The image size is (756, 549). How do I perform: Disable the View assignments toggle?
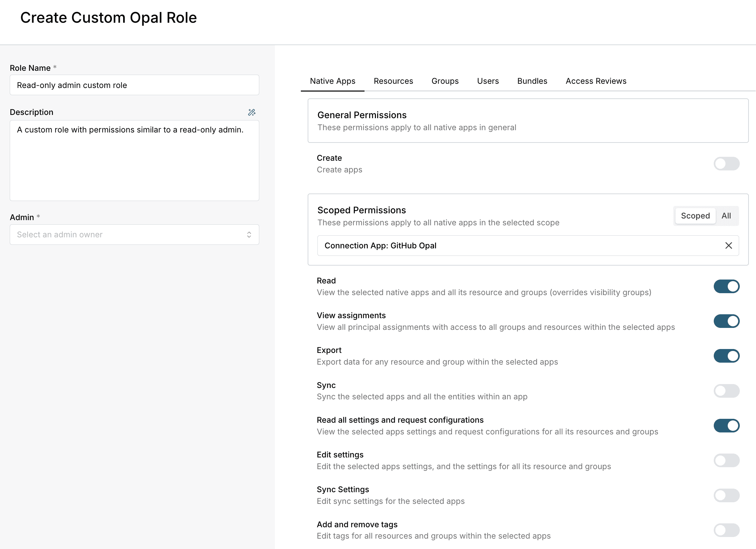coord(726,321)
